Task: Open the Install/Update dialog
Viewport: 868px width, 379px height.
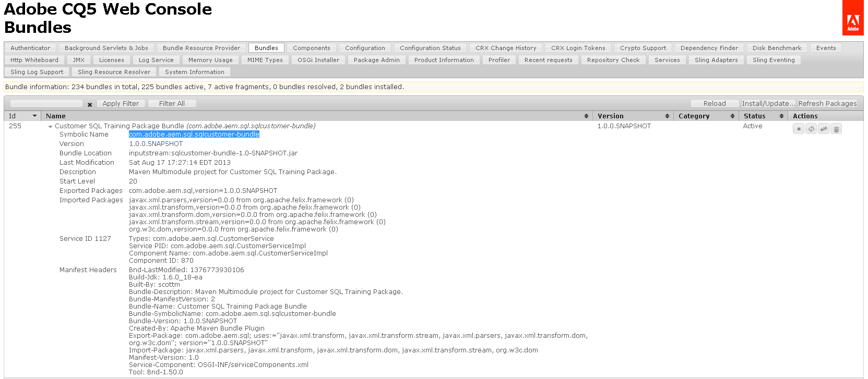Action: click(x=768, y=104)
